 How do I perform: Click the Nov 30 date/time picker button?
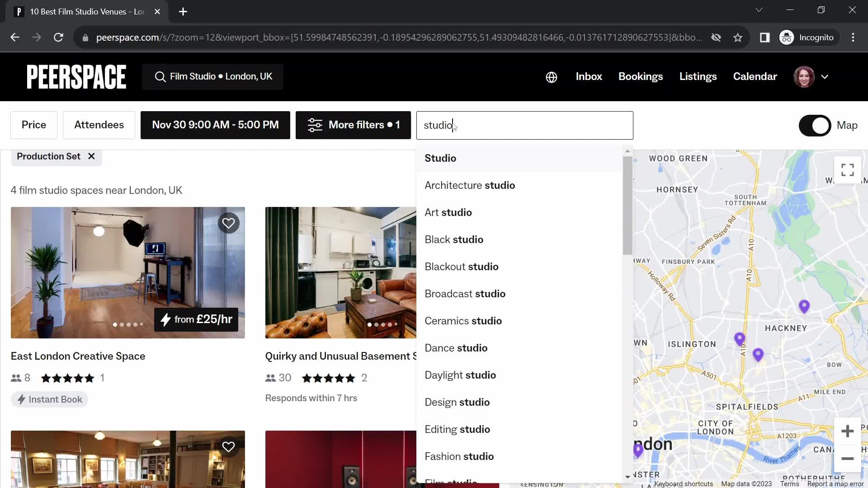pos(215,125)
